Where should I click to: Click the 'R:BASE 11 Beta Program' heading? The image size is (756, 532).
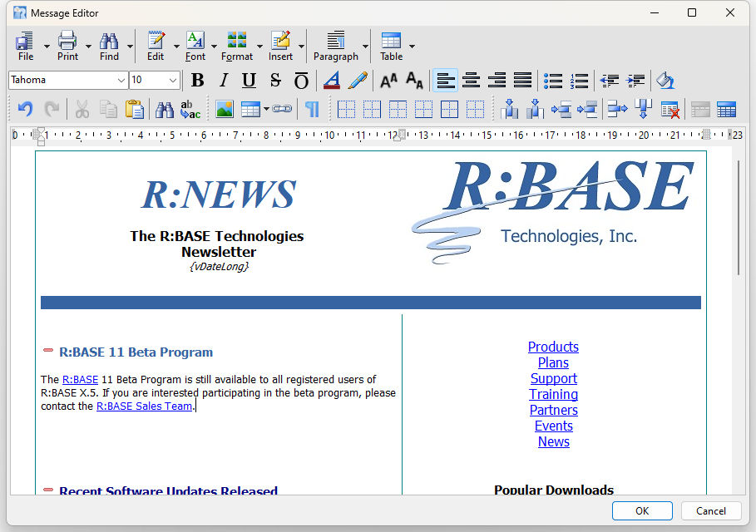136,352
